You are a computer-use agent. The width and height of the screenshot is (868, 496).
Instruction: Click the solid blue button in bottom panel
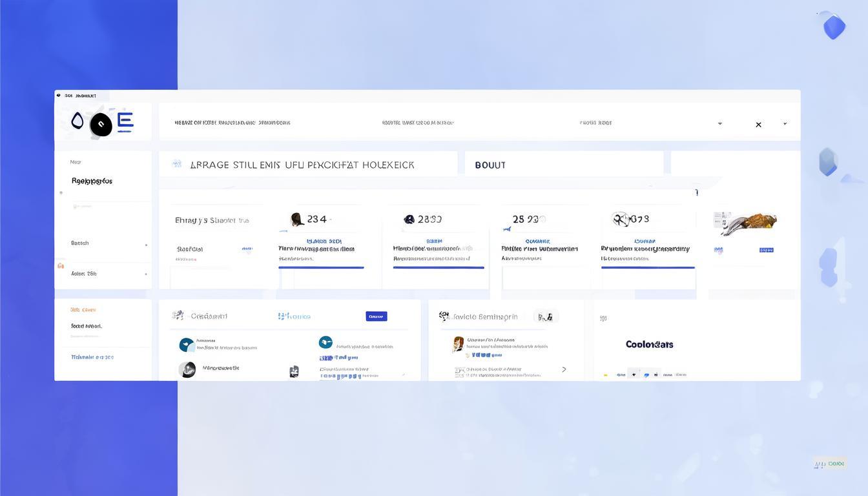point(377,316)
